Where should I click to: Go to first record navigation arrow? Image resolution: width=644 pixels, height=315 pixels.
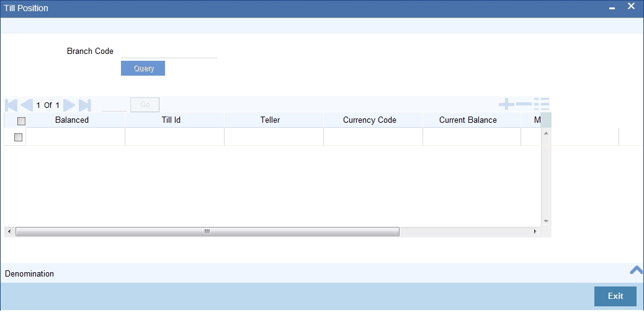[x=11, y=105]
